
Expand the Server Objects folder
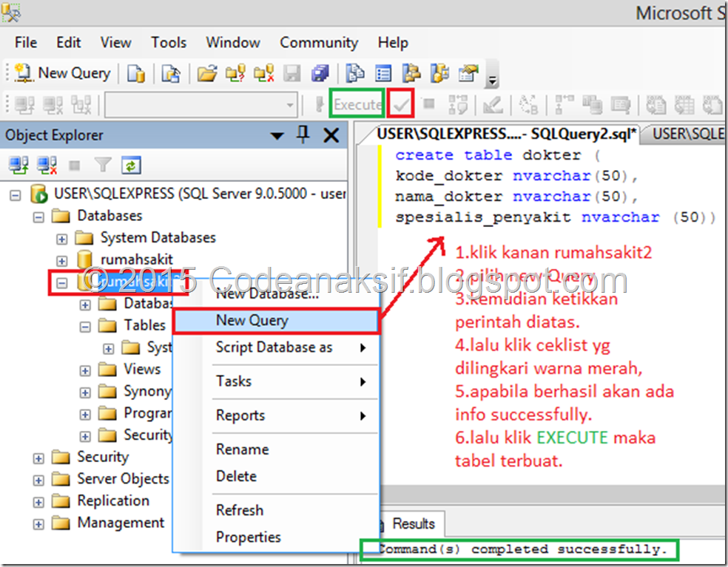pyautogui.click(x=38, y=481)
